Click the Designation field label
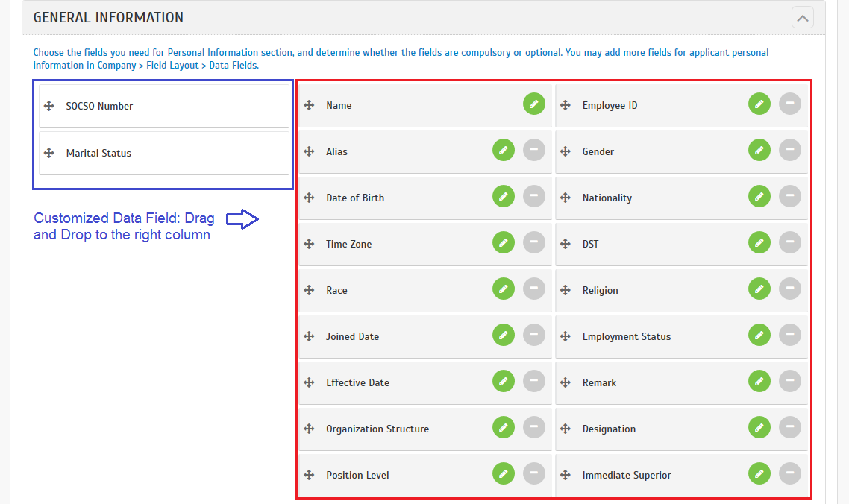This screenshot has width=849, height=504. click(x=609, y=429)
